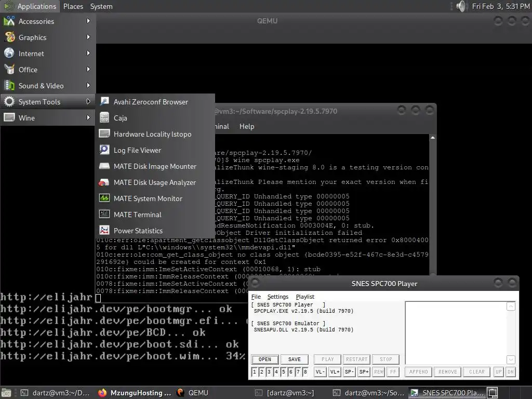Decrease speed with the SP- button

pos(350,372)
